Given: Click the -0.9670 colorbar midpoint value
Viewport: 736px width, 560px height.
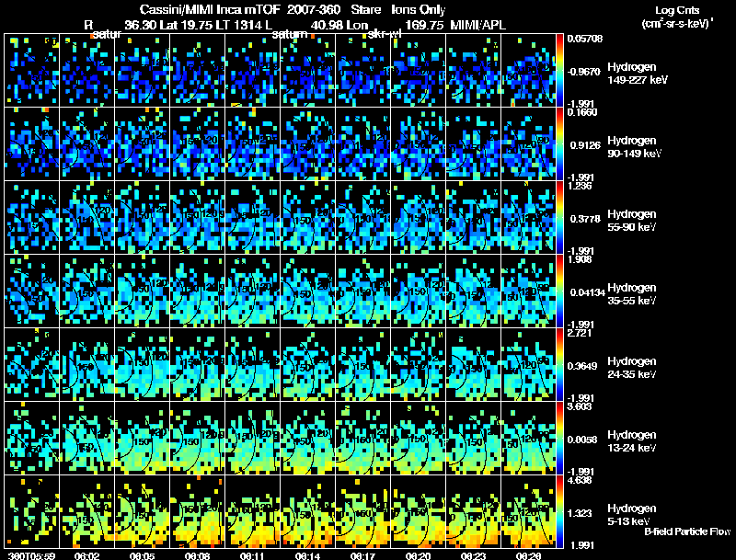Looking at the screenshot, I should tap(584, 72).
